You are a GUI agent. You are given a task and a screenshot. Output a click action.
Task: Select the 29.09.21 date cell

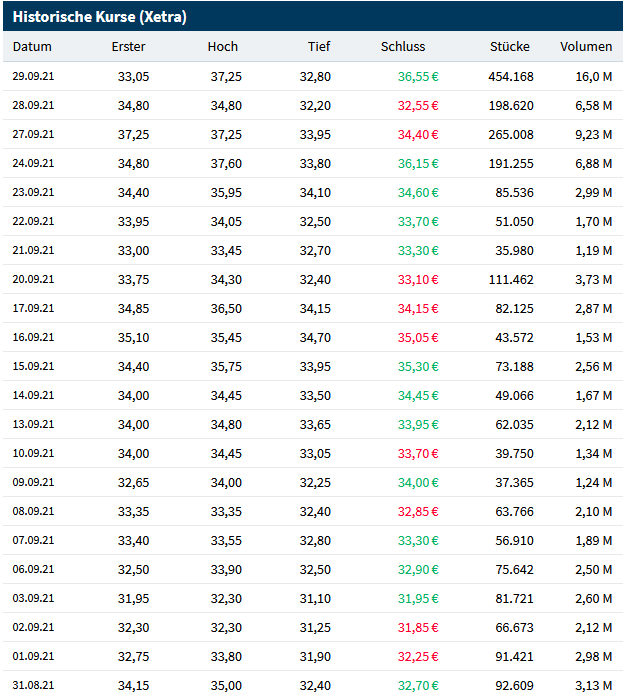[x=34, y=76]
